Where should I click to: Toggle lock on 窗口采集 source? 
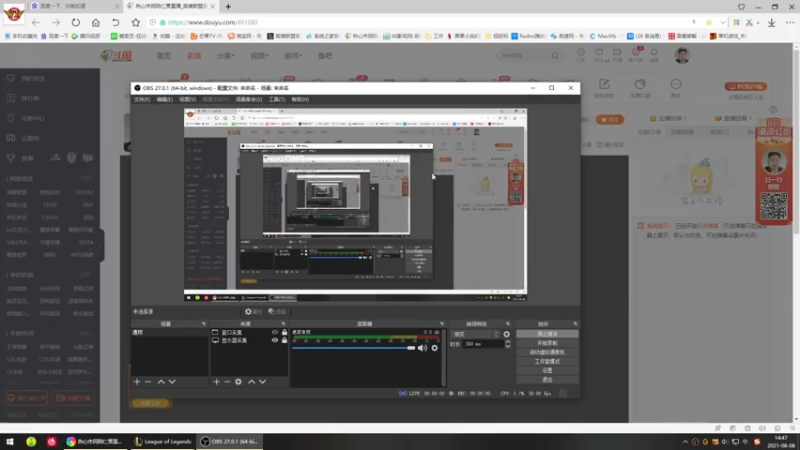285,332
